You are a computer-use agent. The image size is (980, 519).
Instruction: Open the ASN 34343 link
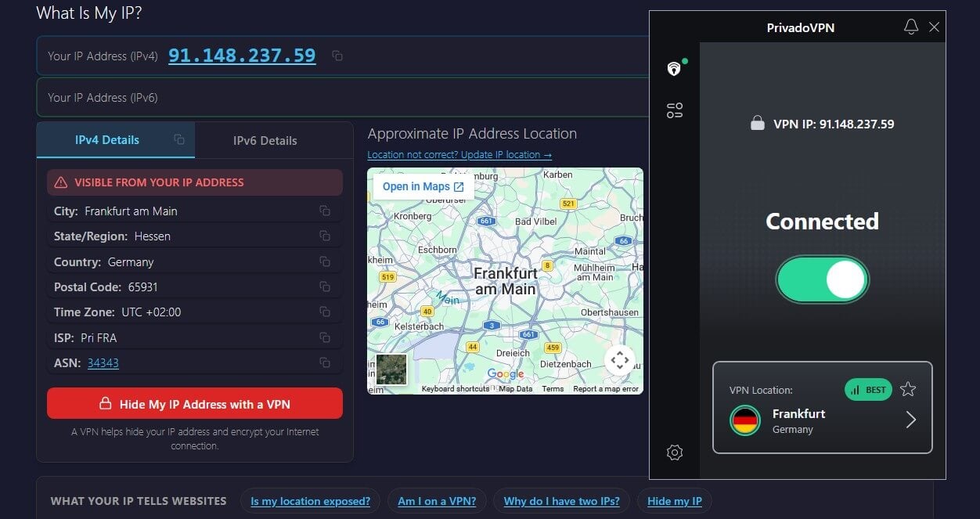pyautogui.click(x=103, y=362)
